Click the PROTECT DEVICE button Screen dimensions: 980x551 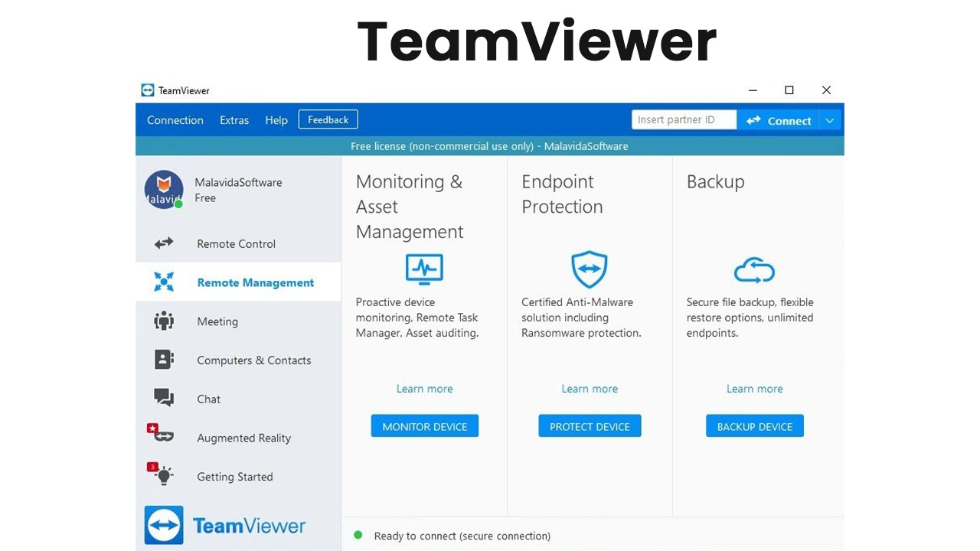(x=590, y=425)
